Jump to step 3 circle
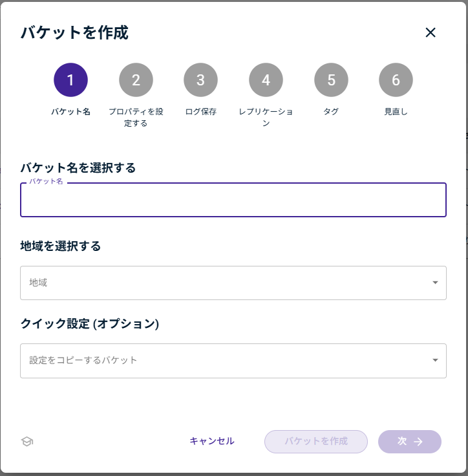The image size is (468, 476). (200, 80)
